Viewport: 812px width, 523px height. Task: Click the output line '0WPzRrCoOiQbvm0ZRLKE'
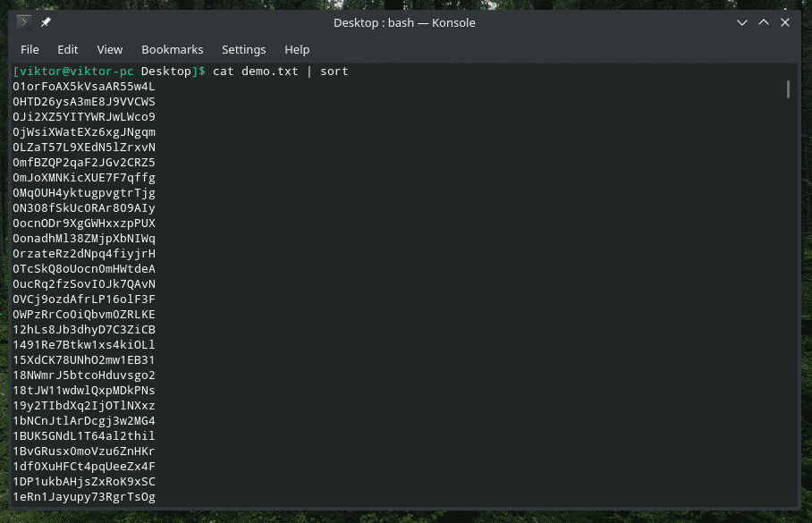point(84,315)
